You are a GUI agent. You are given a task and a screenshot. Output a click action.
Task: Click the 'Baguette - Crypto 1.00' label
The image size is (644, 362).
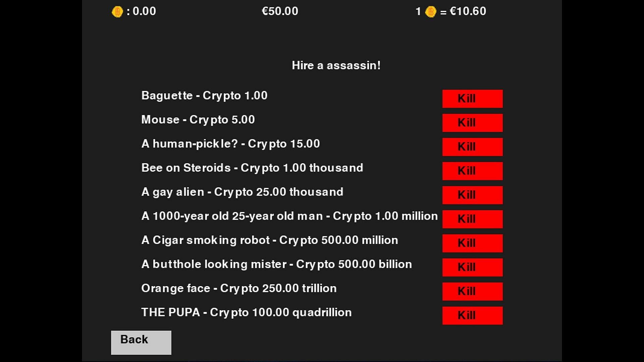click(x=204, y=96)
